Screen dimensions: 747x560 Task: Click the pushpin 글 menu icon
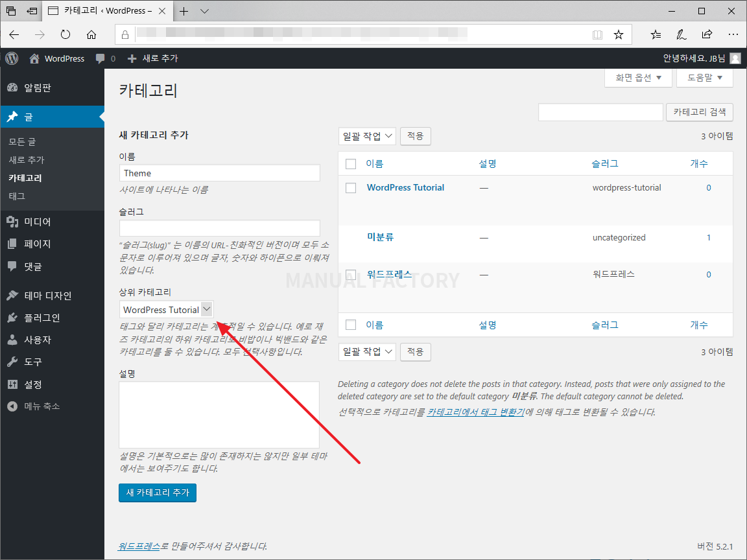click(12, 117)
